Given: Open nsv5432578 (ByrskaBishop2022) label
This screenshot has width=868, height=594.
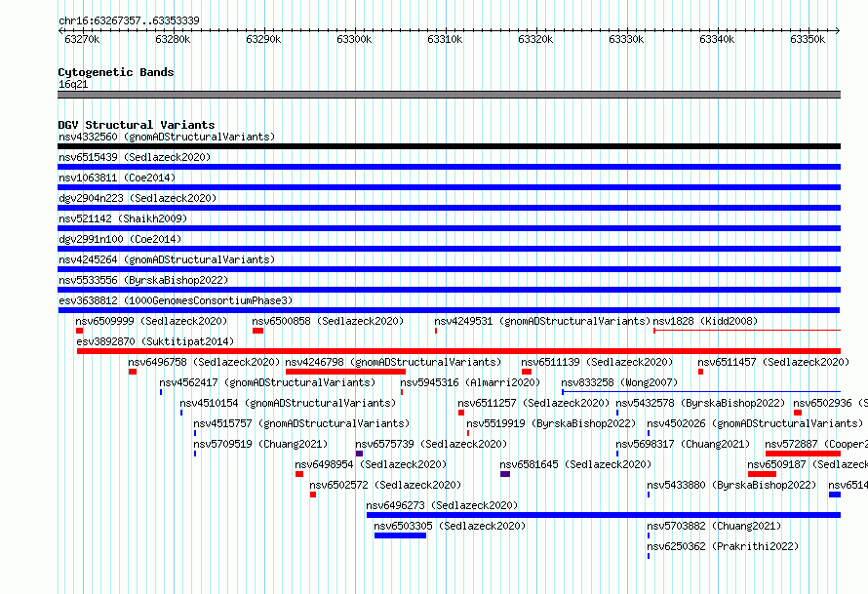Looking at the screenshot, I should click(x=701, y=403).
